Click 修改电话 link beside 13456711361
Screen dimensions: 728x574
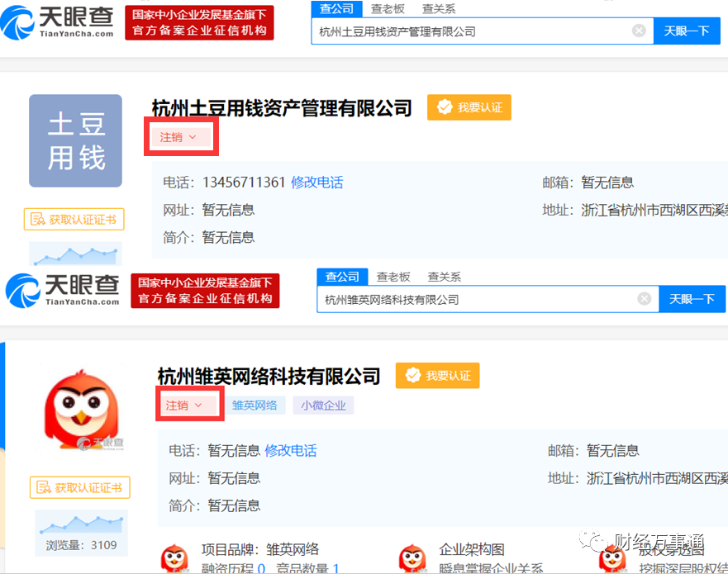point(316,183)
